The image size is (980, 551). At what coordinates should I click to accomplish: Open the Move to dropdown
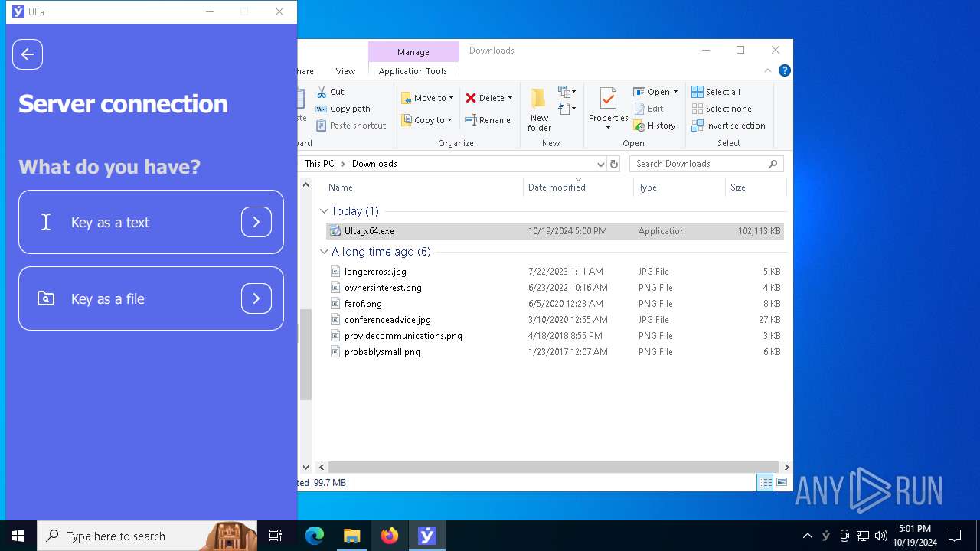427,98
